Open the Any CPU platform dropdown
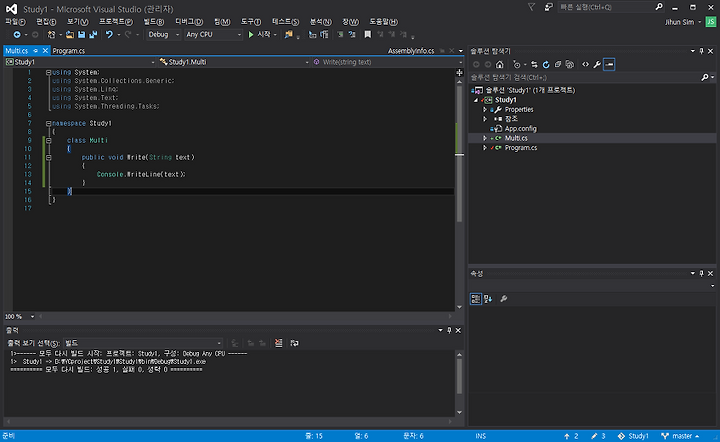The image size is (720, 442). tap(214, 34)
